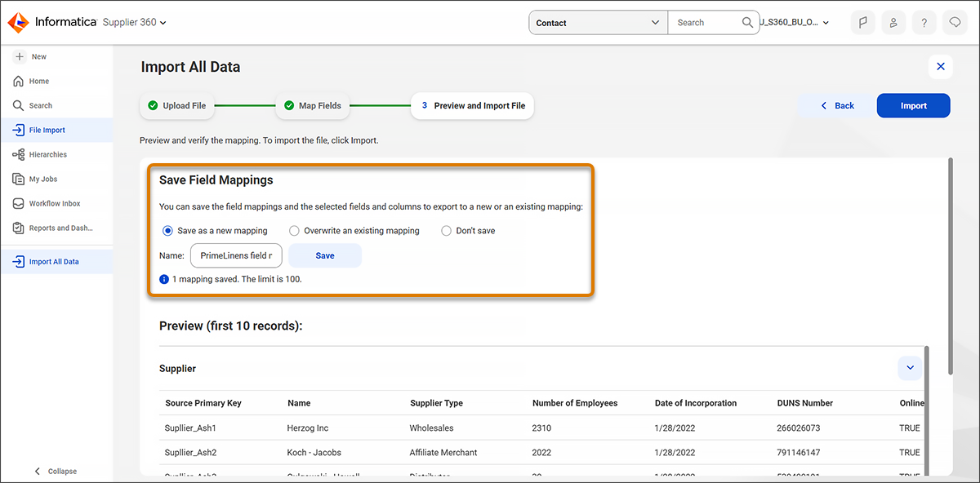Click the Hierarchies tree icon
This screenshot has width=980, height=483.
pyautogui.click(x=19, y=154)
